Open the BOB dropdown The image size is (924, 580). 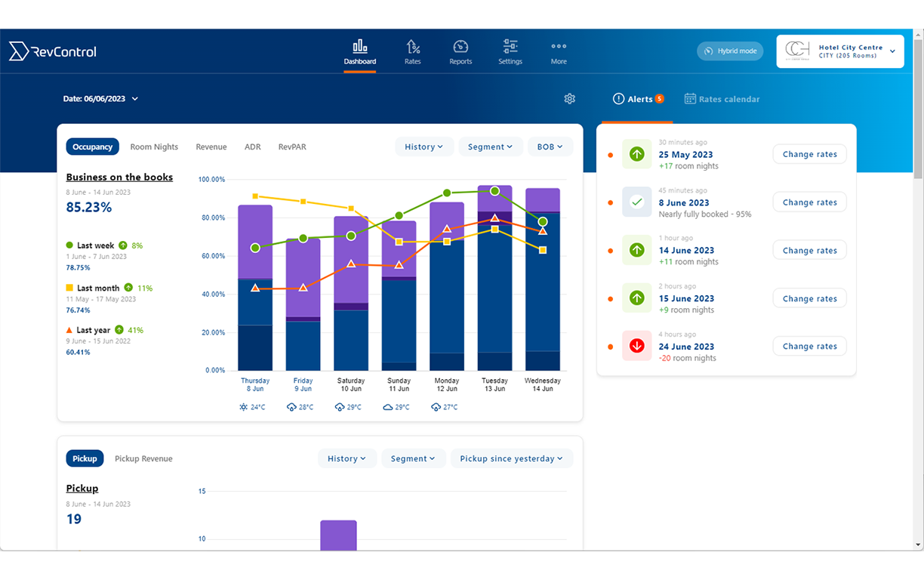[x=550, y=147]
